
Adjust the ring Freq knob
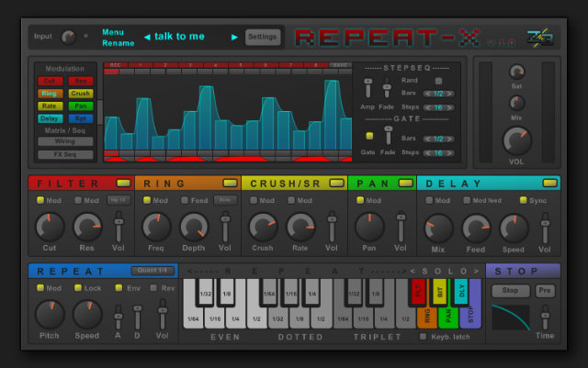pyautogui.click(x=156, y=227)
